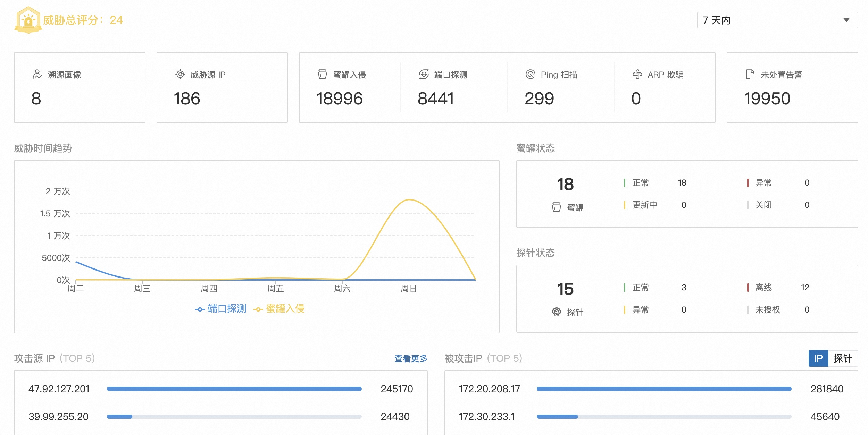Click the 威胁源 IP target icon
Image resolution: width=868 pixels, height=435 pixels.
pyautogui.click(x=180, y=74)
